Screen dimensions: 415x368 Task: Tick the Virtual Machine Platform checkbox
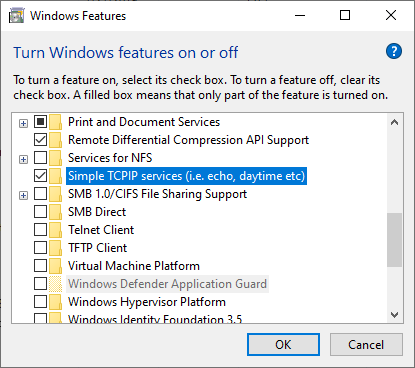pos(40,266)
